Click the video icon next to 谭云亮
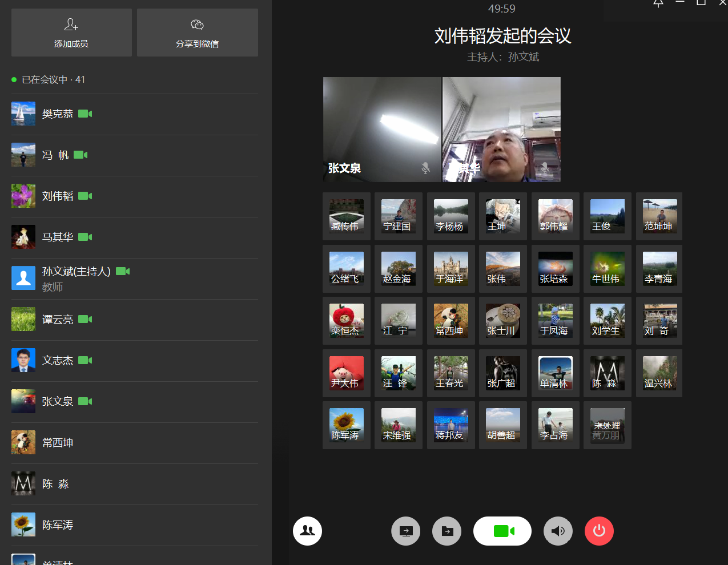728x565 pixels. (85, 319)
